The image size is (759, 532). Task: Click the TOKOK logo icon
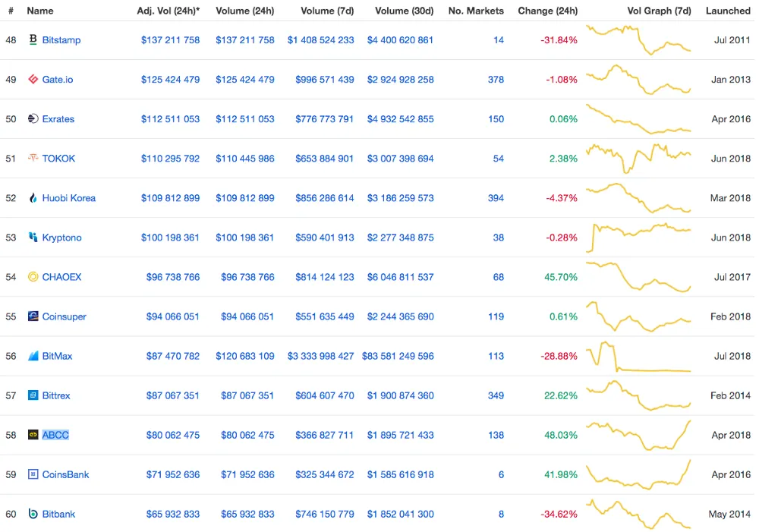(33, 158)
